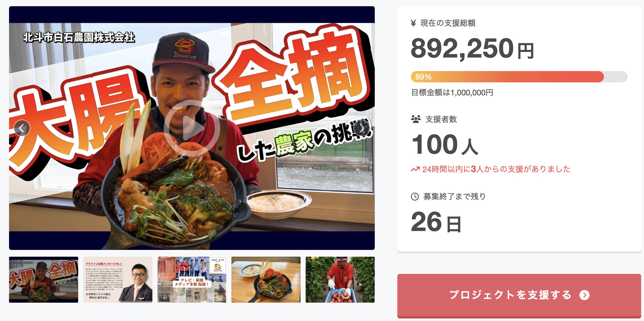View the tomato harvesting farmer thumbnail

point(340,280)
